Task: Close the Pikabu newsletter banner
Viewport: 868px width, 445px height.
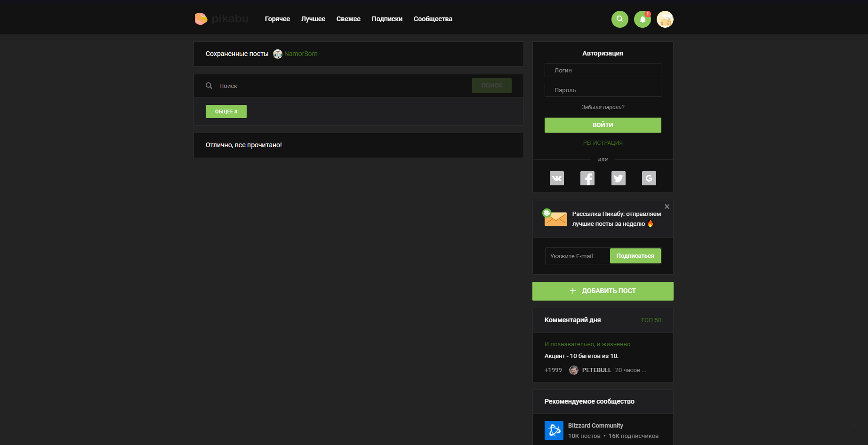Action: tap(667, 207)
